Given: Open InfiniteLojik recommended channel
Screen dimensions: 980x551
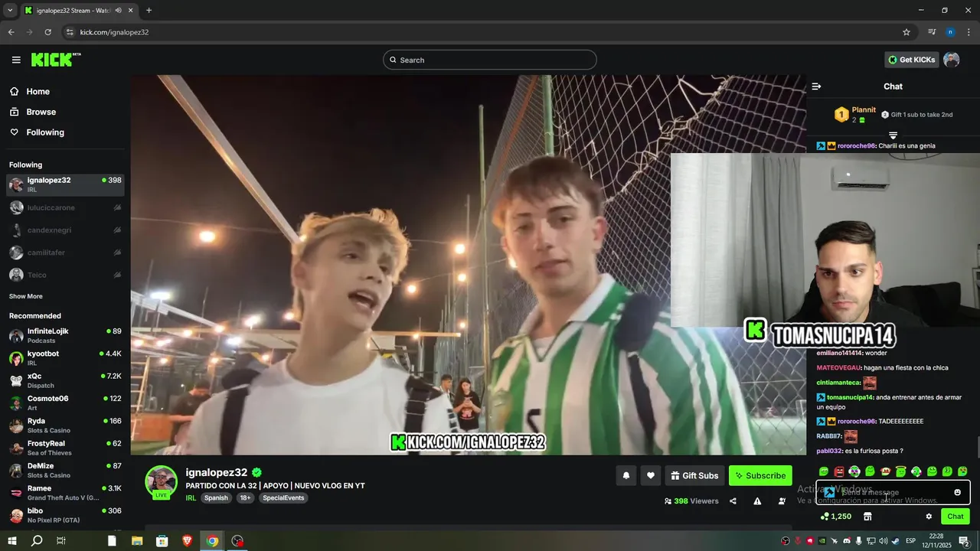Looking at the screenshot, I should [65, 335].
